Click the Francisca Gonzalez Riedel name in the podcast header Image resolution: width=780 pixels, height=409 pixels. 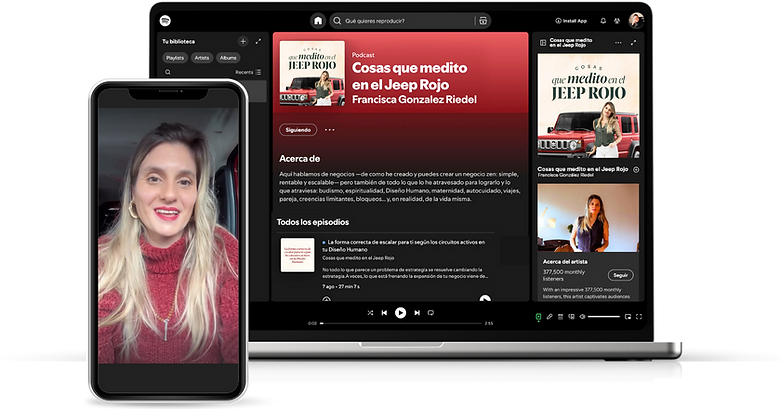click(x=414, y=100)
